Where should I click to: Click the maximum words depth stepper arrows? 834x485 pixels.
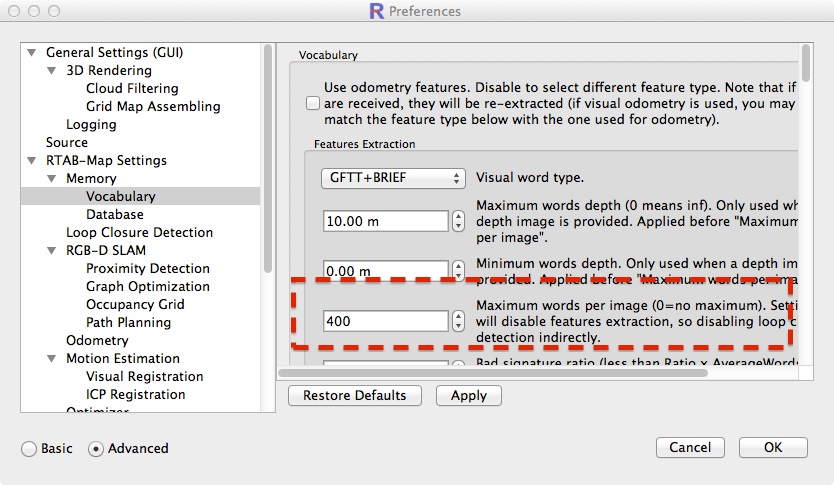point(458,221)
